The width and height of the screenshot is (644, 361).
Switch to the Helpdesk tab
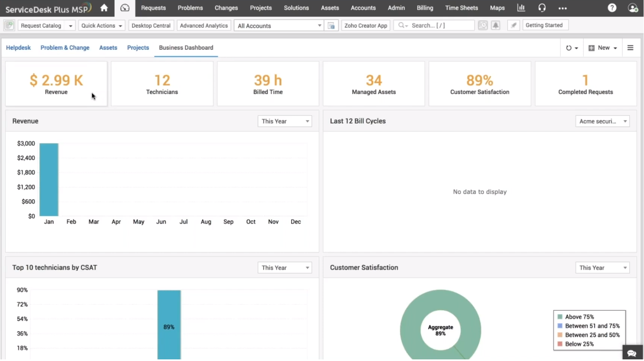[18, 48]
